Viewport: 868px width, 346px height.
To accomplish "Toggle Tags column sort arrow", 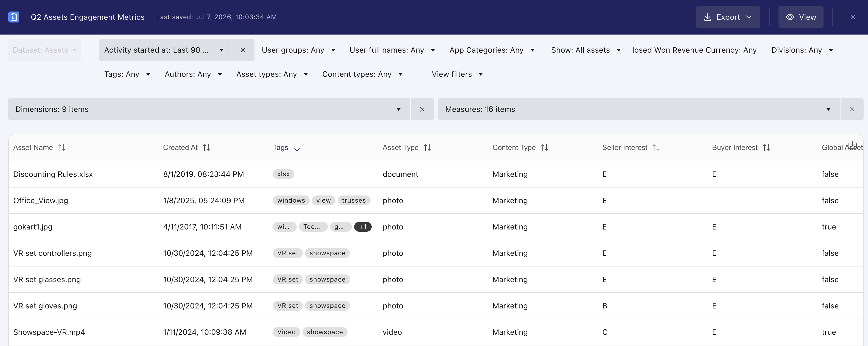I will click(x=297, y=148).
